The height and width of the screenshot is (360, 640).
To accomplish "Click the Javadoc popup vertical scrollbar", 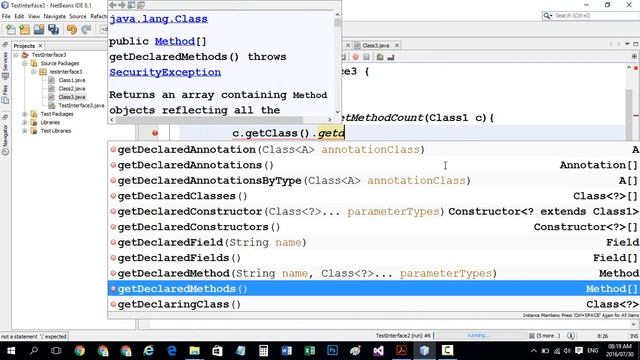I will point(337,22).
